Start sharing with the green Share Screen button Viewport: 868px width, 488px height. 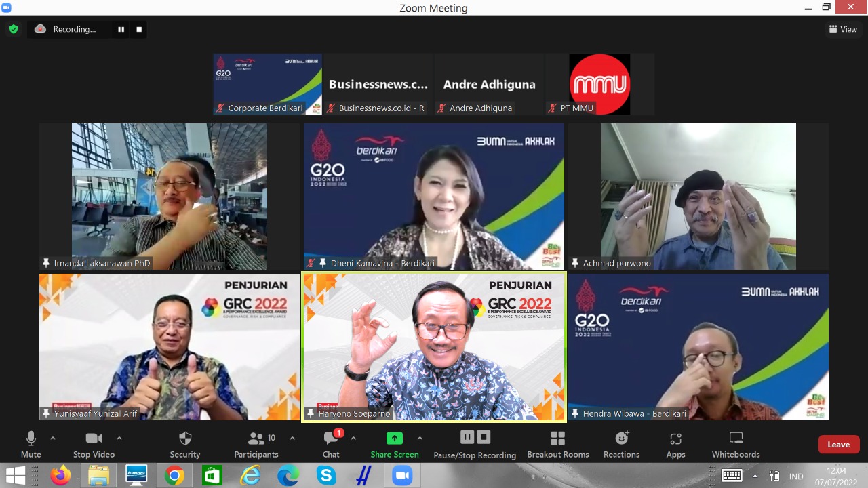click(395, 445)
